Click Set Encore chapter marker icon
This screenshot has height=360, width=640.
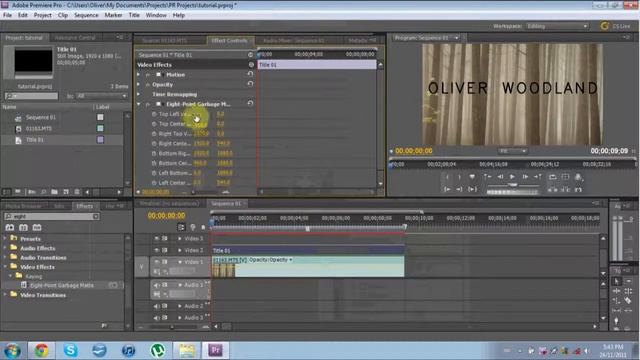point(193,227)
